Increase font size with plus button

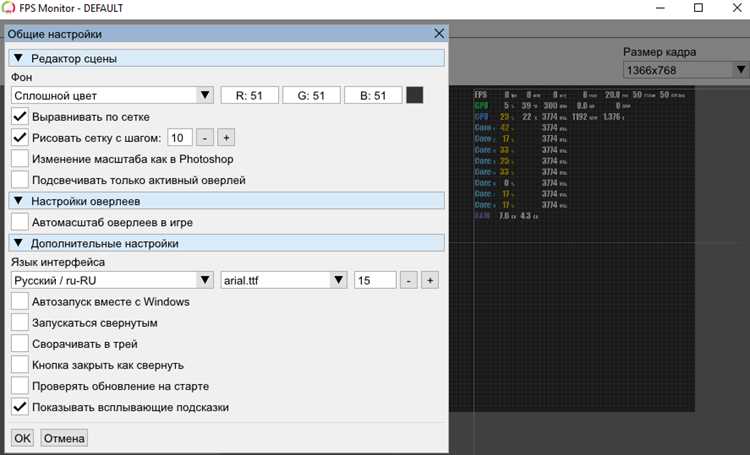click(430, 280)
